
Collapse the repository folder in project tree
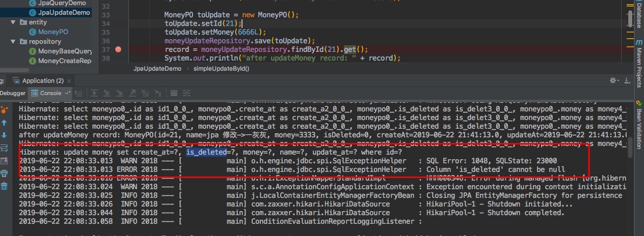(x=14, y=42)
